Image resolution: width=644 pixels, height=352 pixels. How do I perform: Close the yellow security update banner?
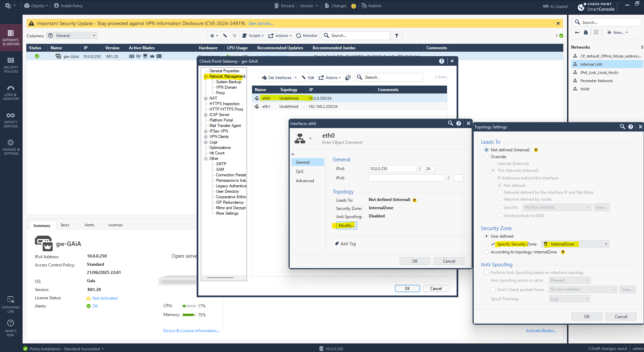pos(558,23)
